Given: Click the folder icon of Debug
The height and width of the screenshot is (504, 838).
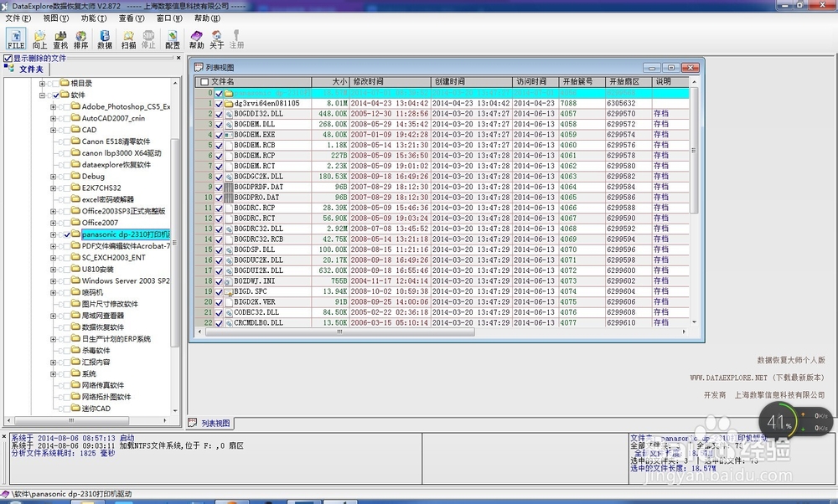Looking at the screenshot, I should point(76,176).
